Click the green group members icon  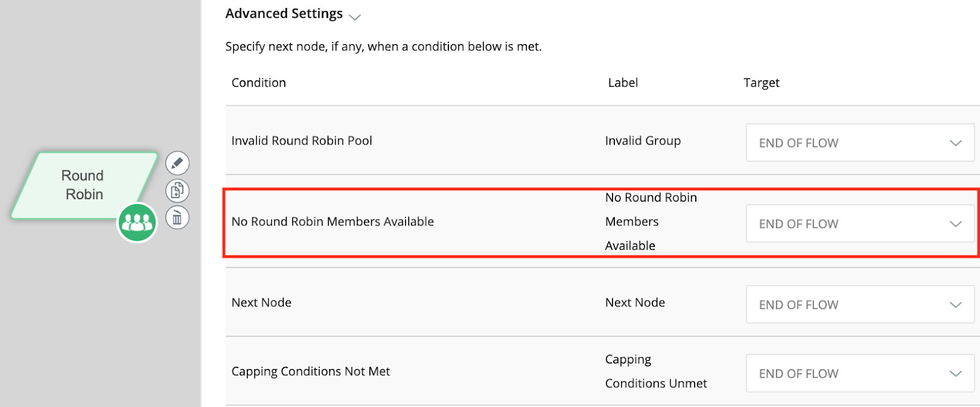[x=137, y=223]
